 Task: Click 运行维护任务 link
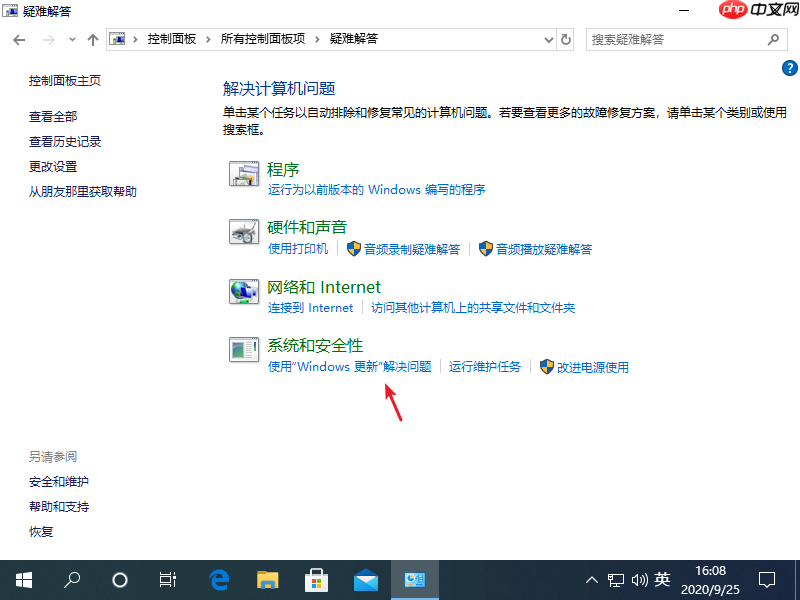point(485,366)
